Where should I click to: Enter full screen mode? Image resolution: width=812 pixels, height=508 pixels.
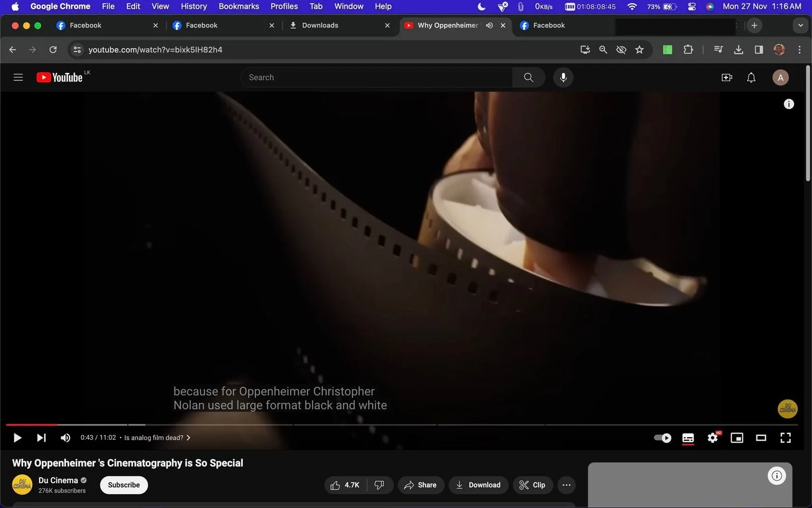pyautogui.click(x=786, y=438)
